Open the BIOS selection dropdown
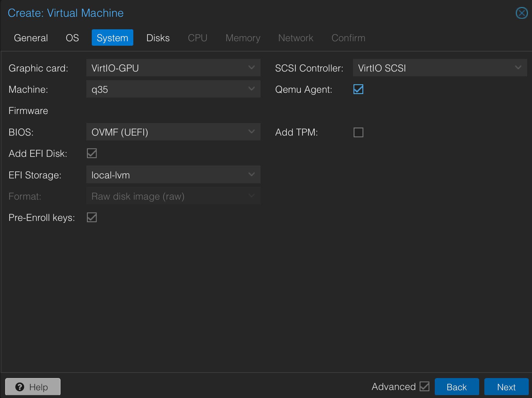532x398 pixels. coord(252,132)
